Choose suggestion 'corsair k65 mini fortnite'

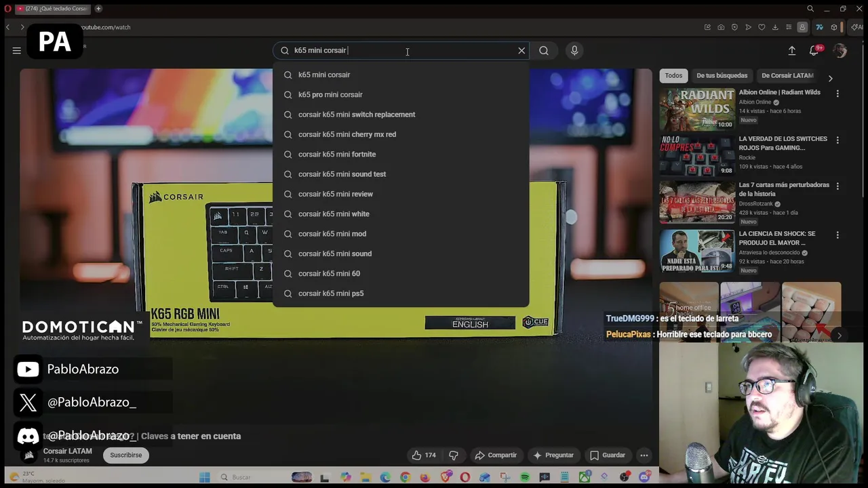[x=401, y=154]
